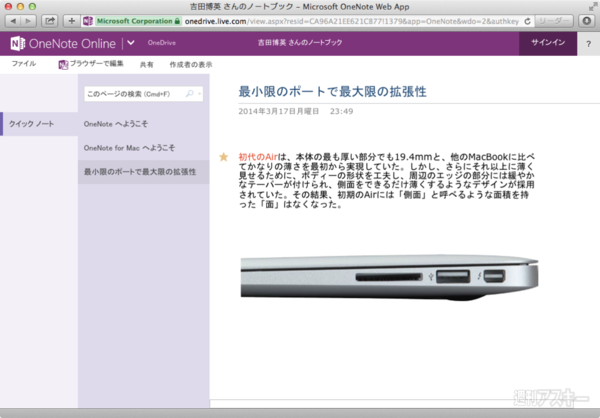Click the OneNote favicon in address bar
The height and width of the screenshot is (418, 600).
pyautogui.click(x=88, y=21)
